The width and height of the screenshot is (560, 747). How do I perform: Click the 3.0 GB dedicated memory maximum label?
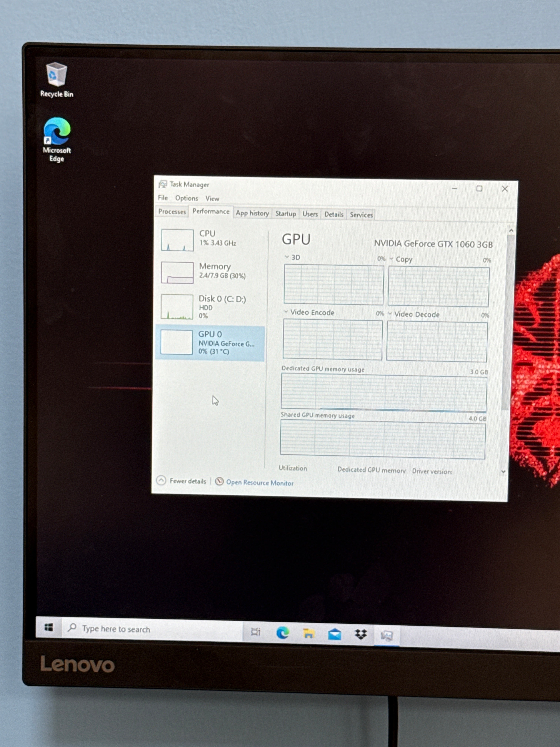pos(479,372)
